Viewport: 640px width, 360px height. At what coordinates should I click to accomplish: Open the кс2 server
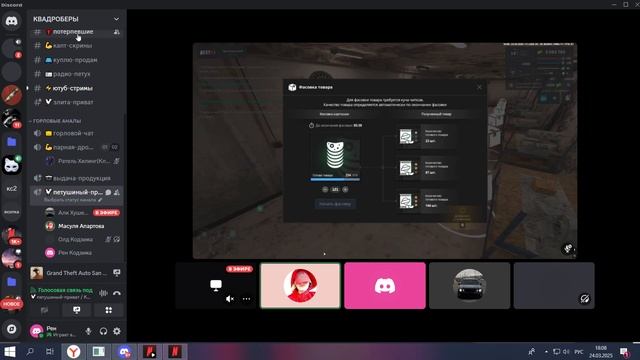pos(11,189)
